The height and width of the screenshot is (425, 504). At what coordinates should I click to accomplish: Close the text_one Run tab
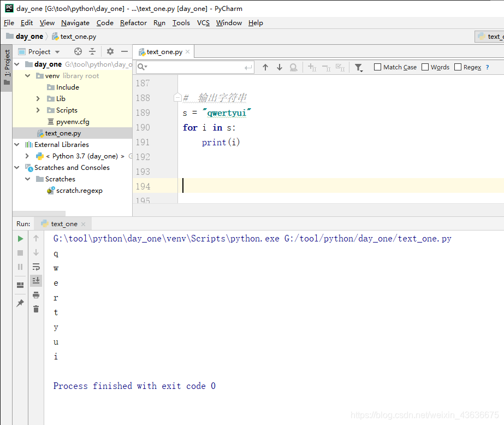[83, 224]
